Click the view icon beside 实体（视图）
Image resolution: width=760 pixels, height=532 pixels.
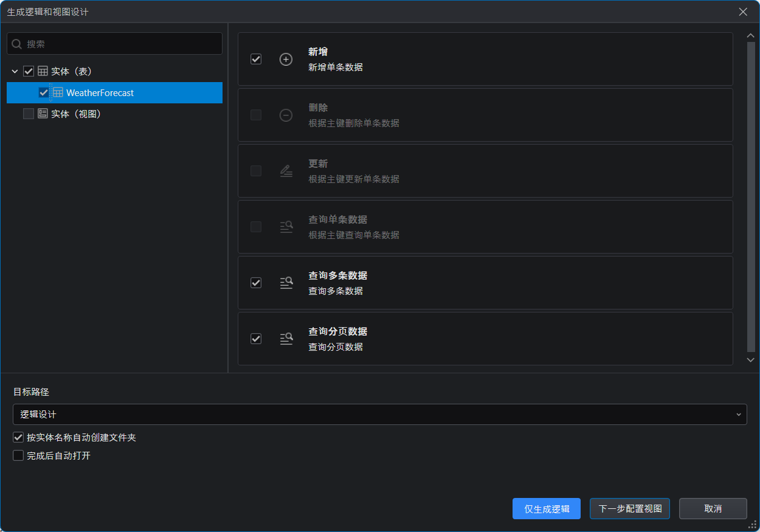pos(43,114)
